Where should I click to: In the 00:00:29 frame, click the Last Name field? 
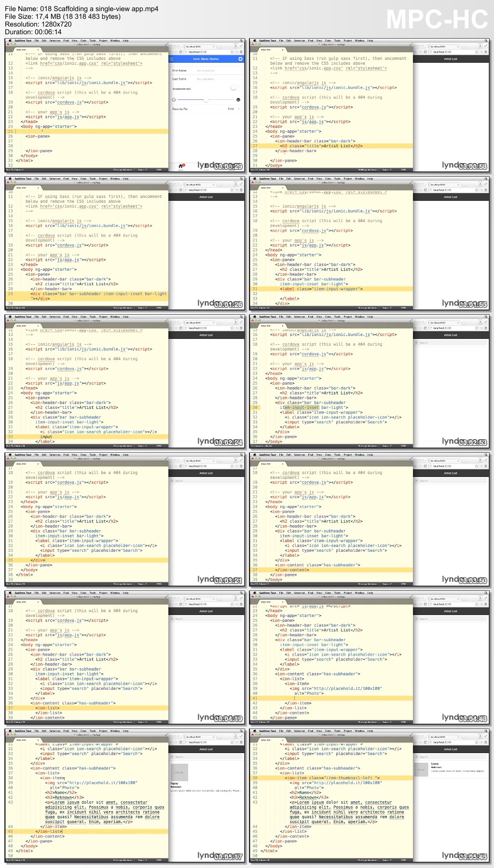click(x=206, y=79)
